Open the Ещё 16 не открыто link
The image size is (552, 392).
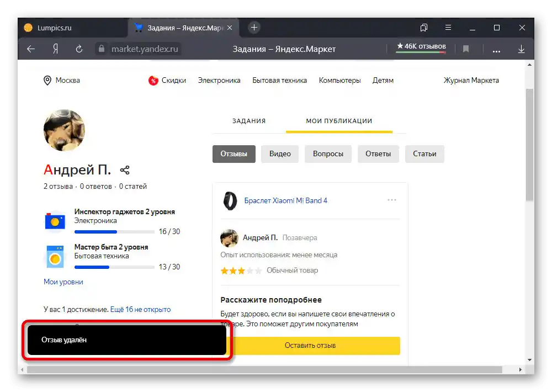coord(140,309)
